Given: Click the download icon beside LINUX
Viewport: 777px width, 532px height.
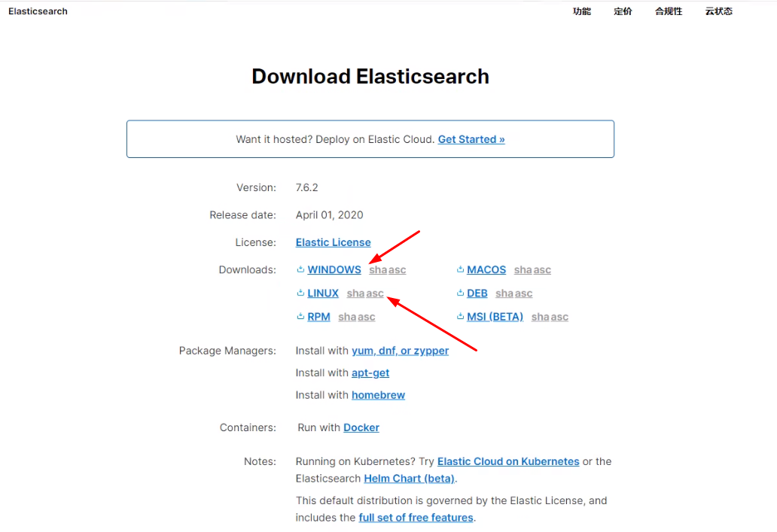Looking at the screenshot, I should click(300, 293).
